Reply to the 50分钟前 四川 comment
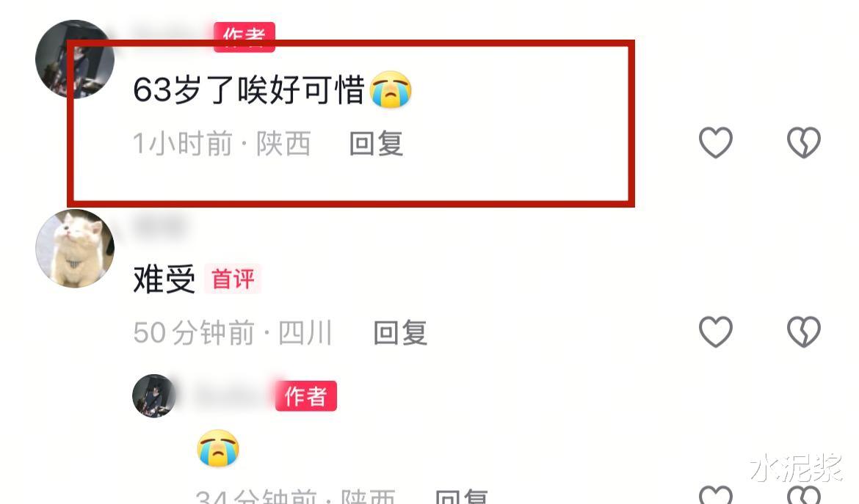The image size is (859, 504). pyautogui.click(x=400, y=333)
